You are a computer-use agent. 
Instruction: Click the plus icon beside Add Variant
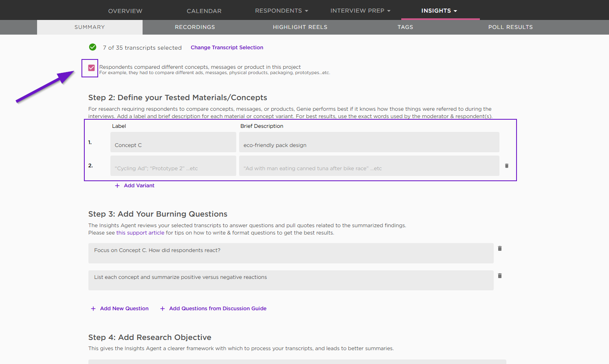(x=117, y=186)
